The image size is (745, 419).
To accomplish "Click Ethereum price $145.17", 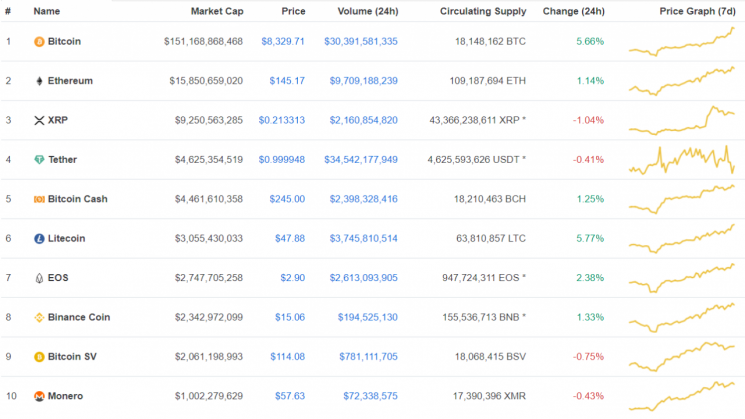I will (x=287, y=81).
